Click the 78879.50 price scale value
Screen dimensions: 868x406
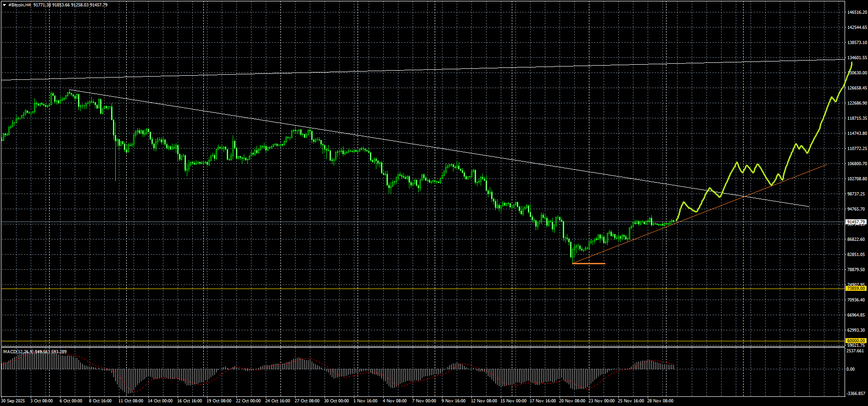click(x=856, y=270)
